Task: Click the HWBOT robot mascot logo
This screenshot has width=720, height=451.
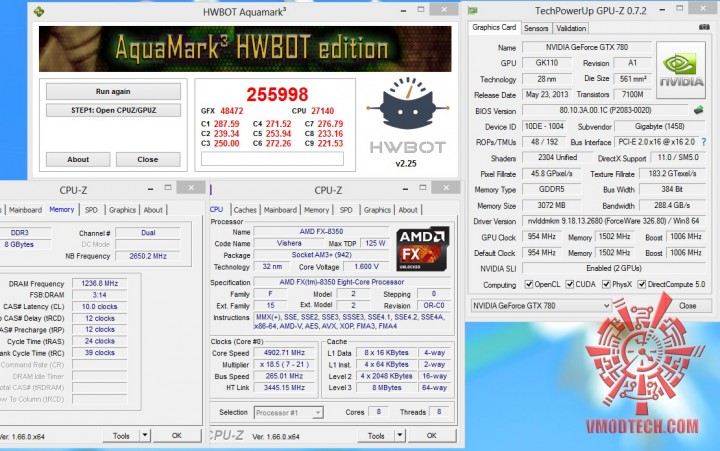Action: tap(408, 103)
